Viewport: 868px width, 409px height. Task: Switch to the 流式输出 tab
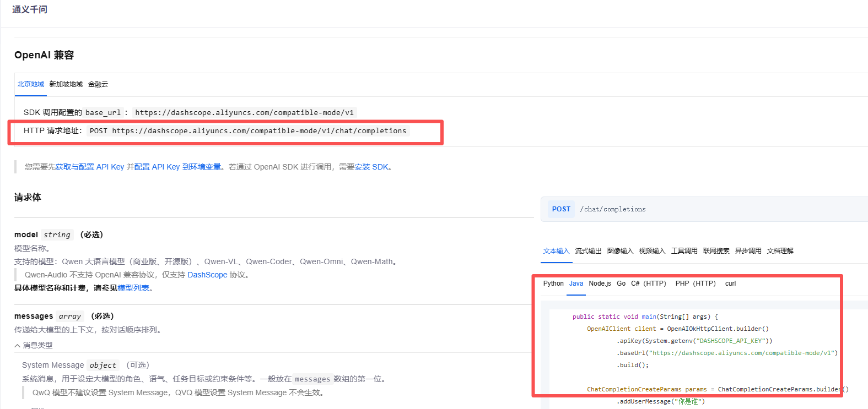588,251
